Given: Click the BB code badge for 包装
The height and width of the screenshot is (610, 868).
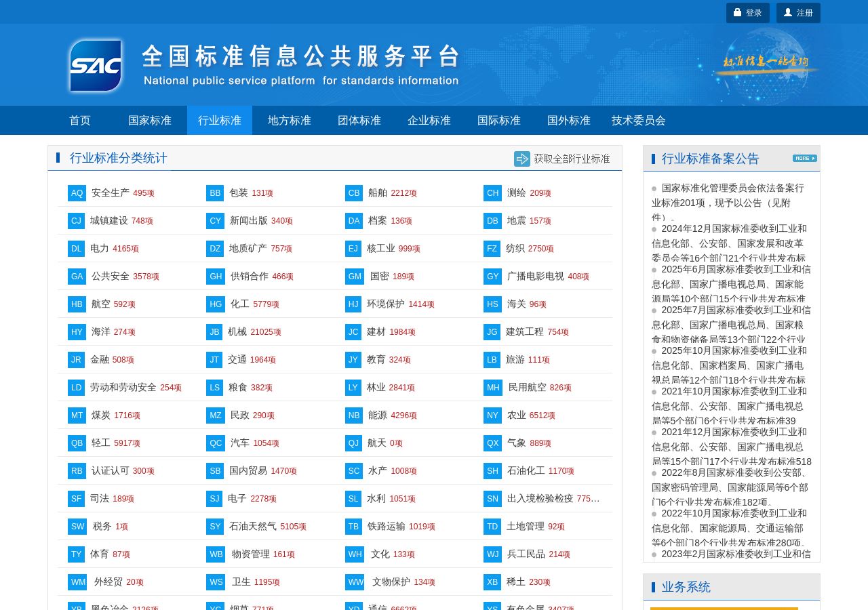Looking at the screenshot, I should tap(216, 193).
